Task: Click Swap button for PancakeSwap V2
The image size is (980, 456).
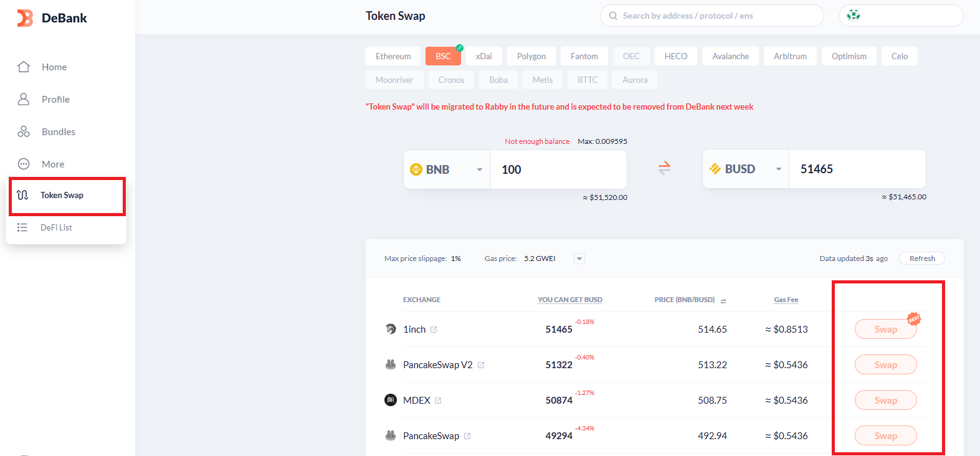Action: tap(885, 364)
